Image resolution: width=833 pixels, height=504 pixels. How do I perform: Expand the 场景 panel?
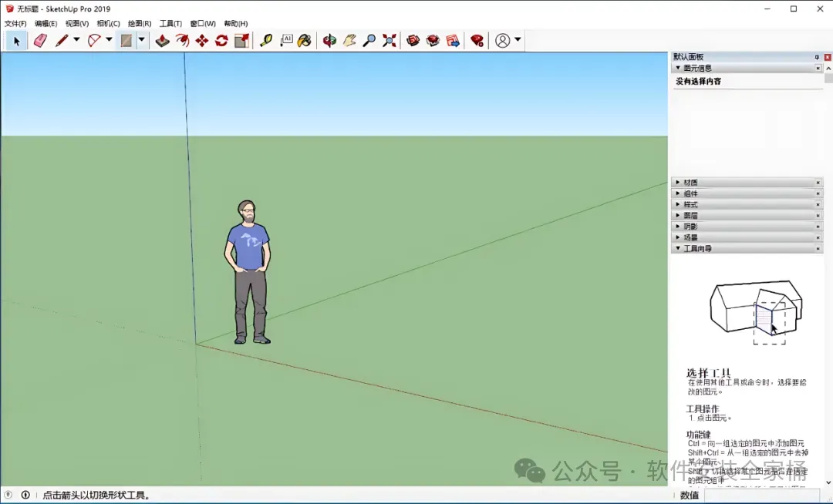click(x=678, y=237)
